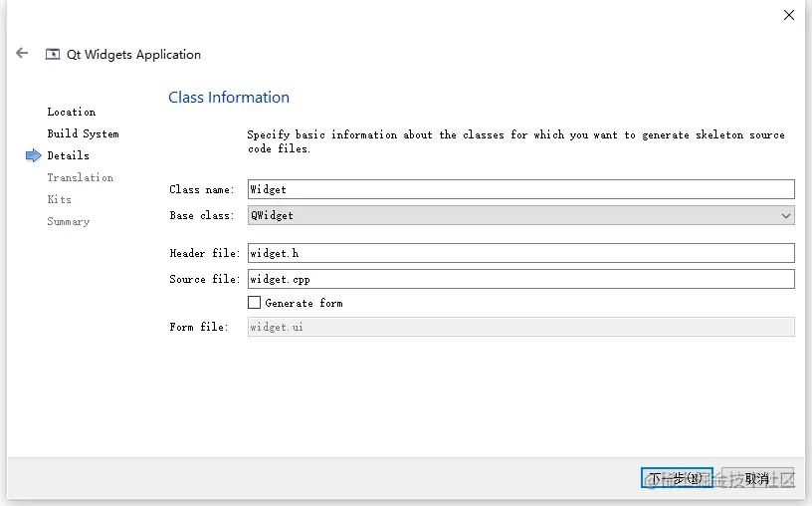This screenshot has height=506, width=812.
Task: Click the Qt Widgets Application wizard icon
Action: pos(53,54)
